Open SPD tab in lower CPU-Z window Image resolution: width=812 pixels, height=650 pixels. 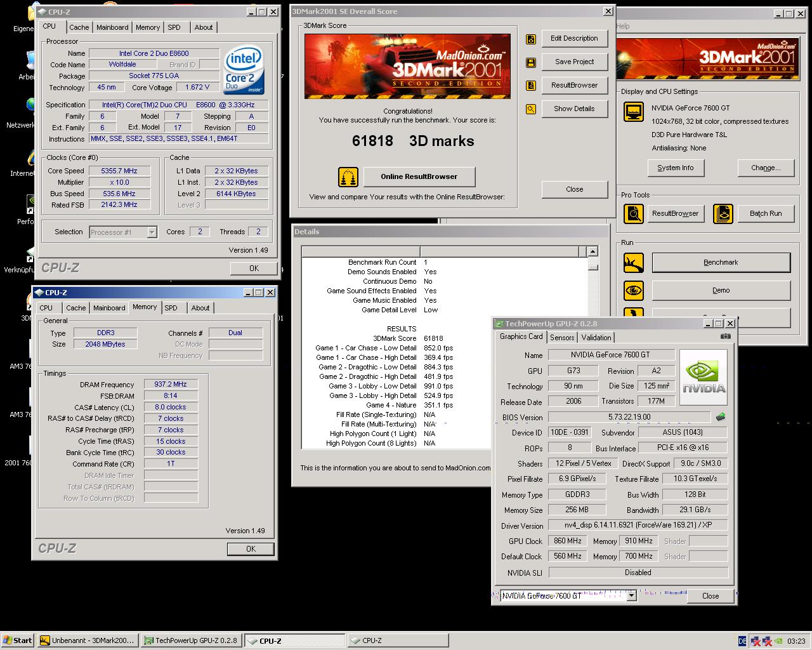[x=171, y=308]
